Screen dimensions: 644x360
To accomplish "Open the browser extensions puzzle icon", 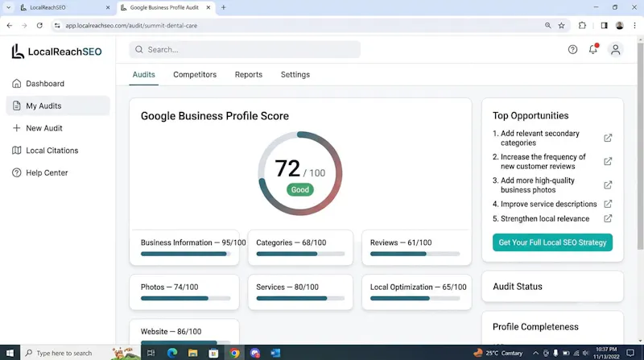I will pos(582,26).
